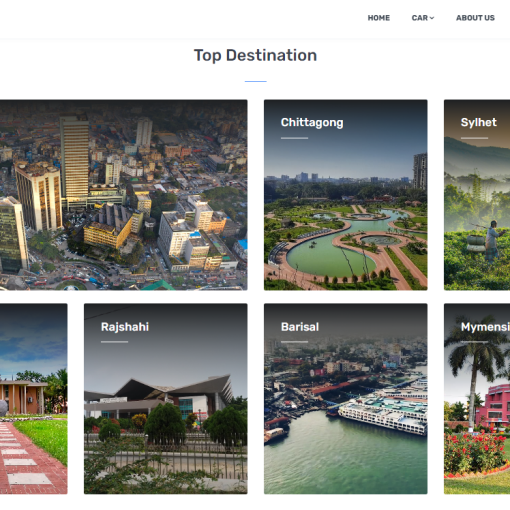510x510 pixels.
Task: Click the white underline beneath the Rajshahi title
Action: pos(114,342)
